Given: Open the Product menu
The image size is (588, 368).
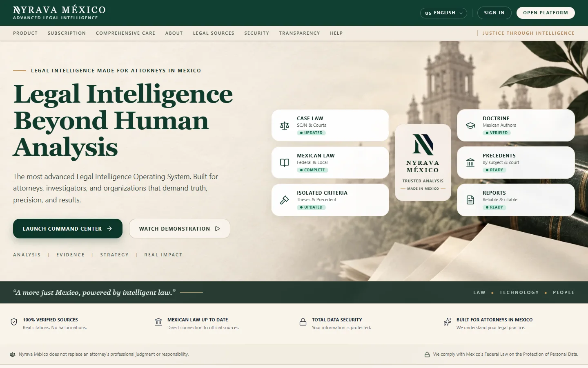Looking at the screenshot, I should click(x=25, y=33).
